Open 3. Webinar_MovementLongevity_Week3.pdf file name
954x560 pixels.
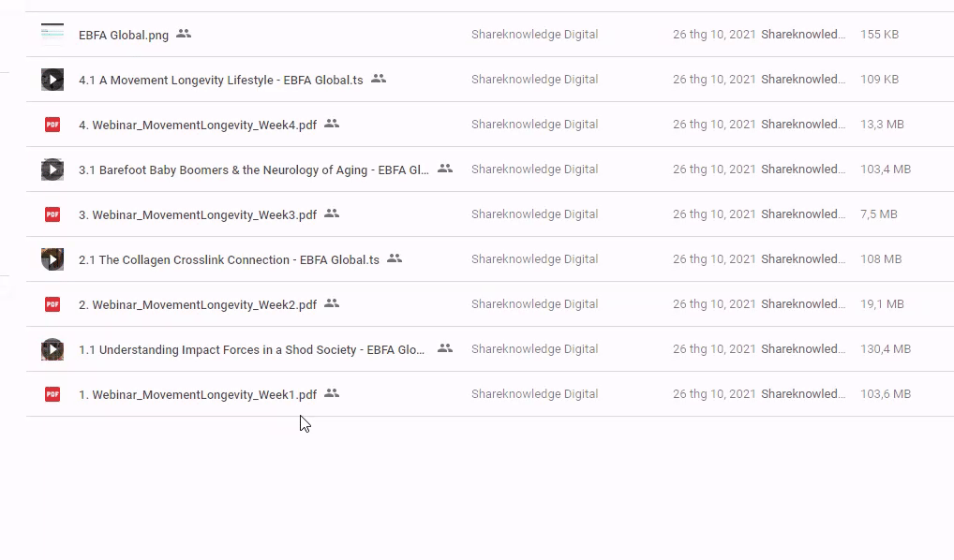pyautogui.click(x=198, y=214)
